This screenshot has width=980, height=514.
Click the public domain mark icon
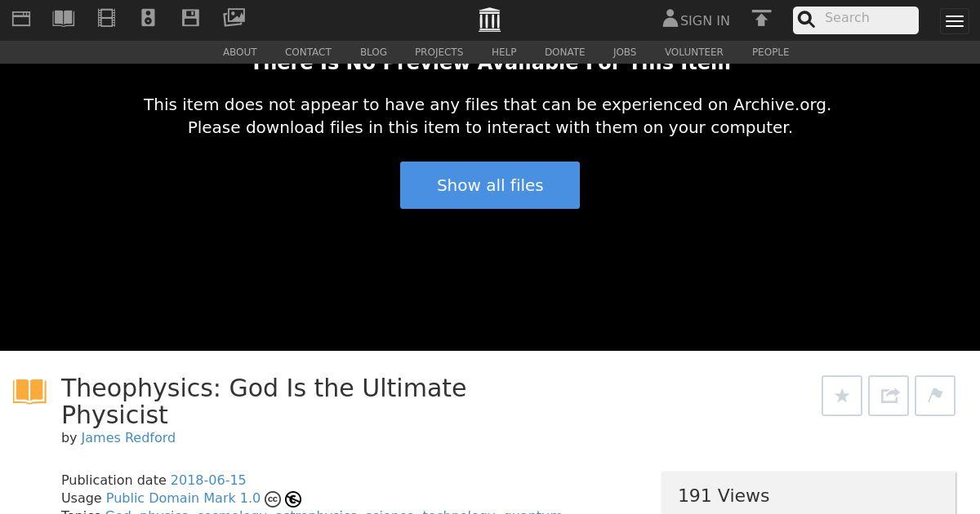293,499
